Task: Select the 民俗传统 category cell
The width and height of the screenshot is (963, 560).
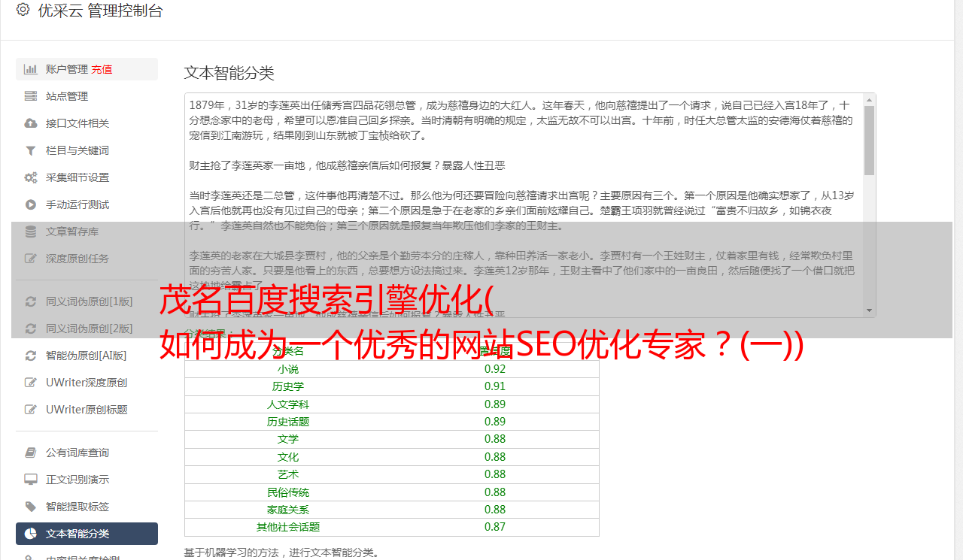Action: click(x=288, y=492)
